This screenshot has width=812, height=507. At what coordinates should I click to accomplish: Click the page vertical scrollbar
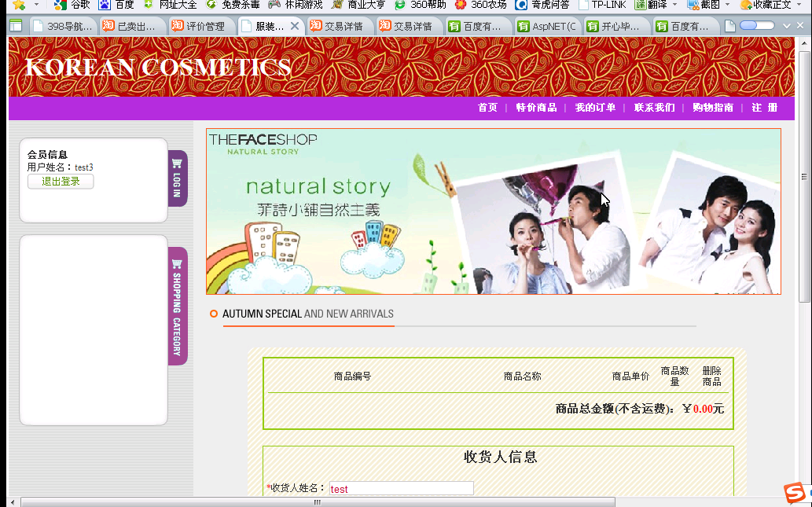(804, 176)
